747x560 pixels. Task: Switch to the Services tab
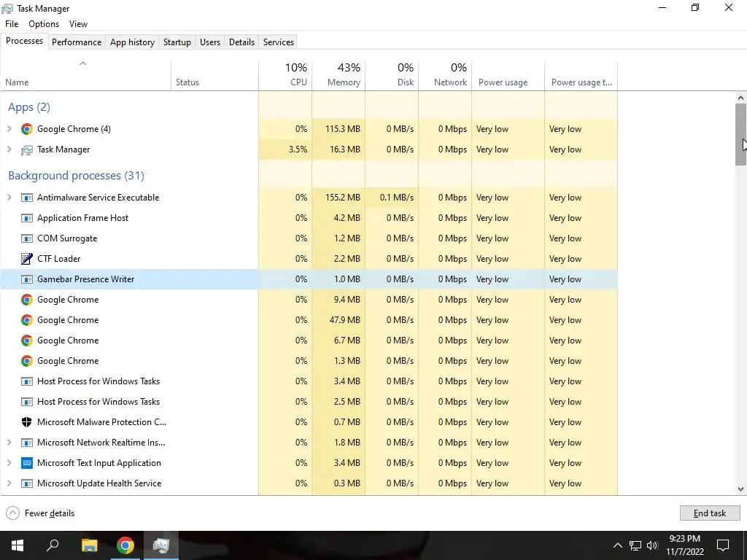click(x=279, y=42)
